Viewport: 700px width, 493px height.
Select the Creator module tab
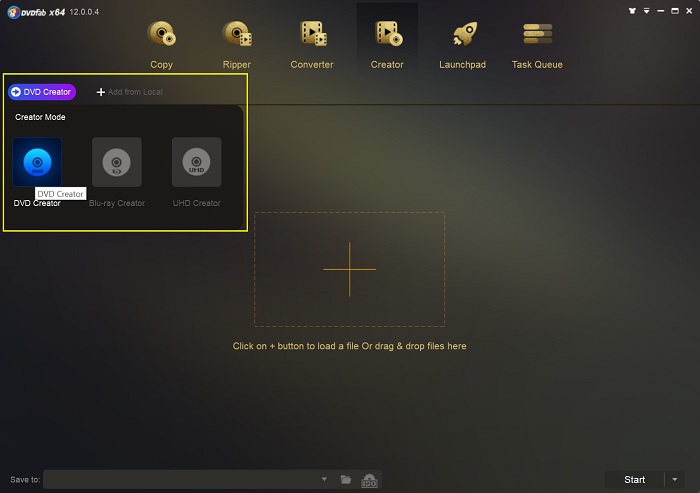(x=387, y=44)
